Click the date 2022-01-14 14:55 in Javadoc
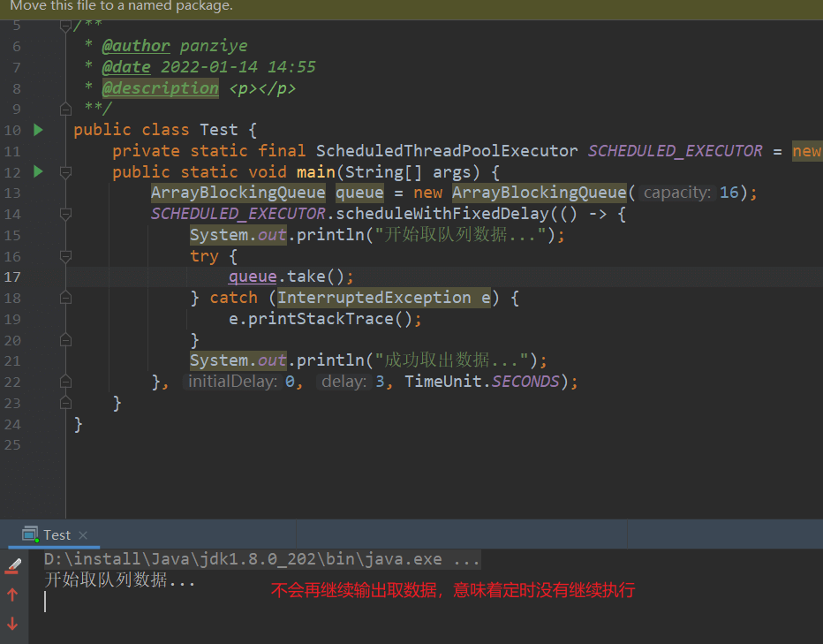Viewport: 823px width, 644px height. (x=238, y=67)
